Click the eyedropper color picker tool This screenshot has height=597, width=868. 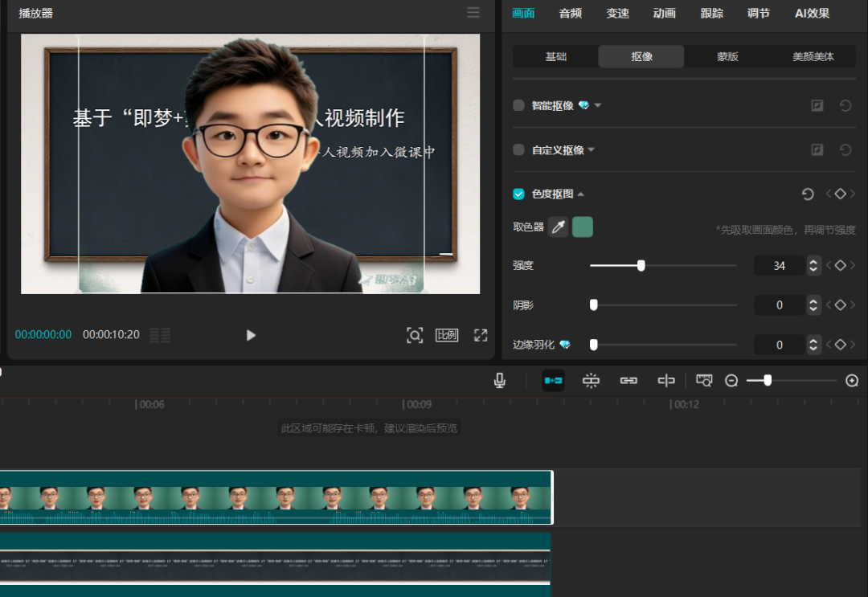click(558, 227)
